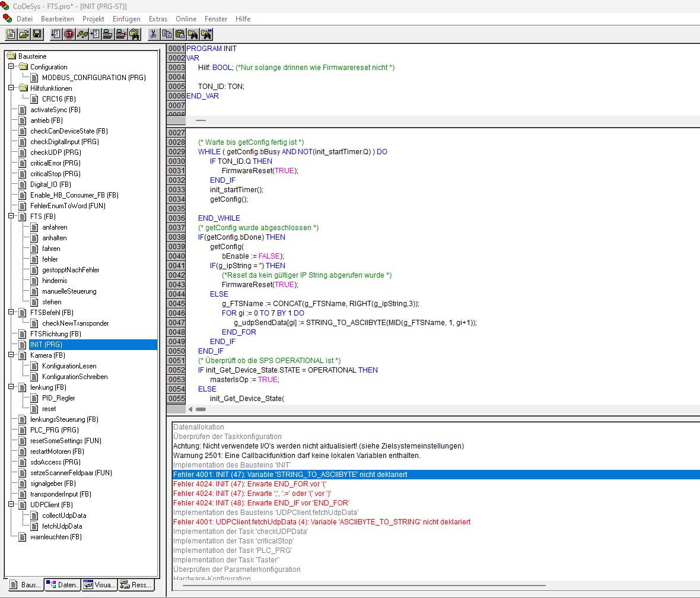
Task: Collapse the FTS (FB) tree node
Action: click(11, 217)
